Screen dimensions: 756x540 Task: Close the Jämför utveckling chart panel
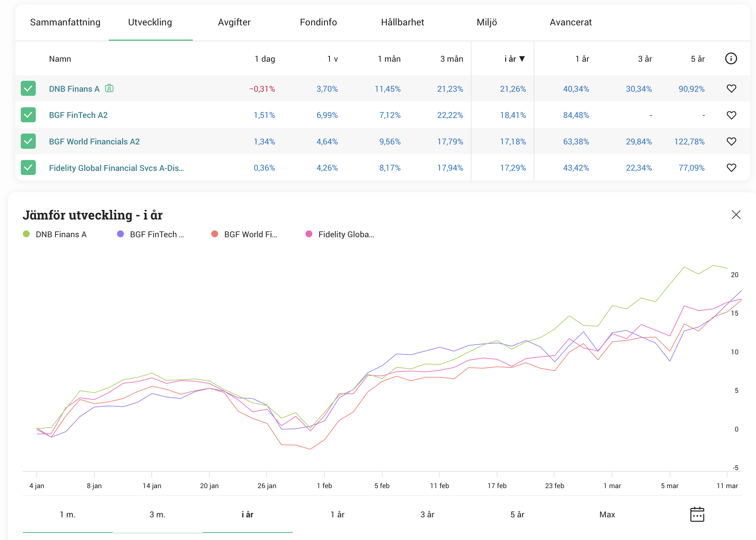coord(736,215)
